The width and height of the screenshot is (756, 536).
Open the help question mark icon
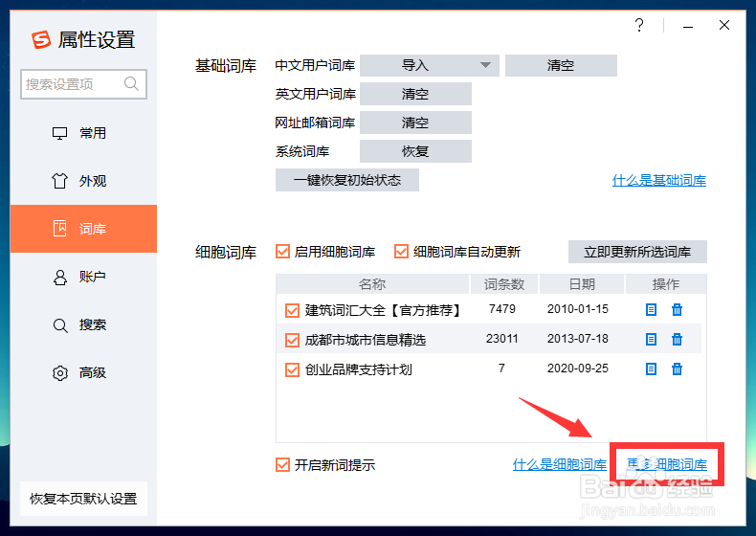[x=639, y=25]
